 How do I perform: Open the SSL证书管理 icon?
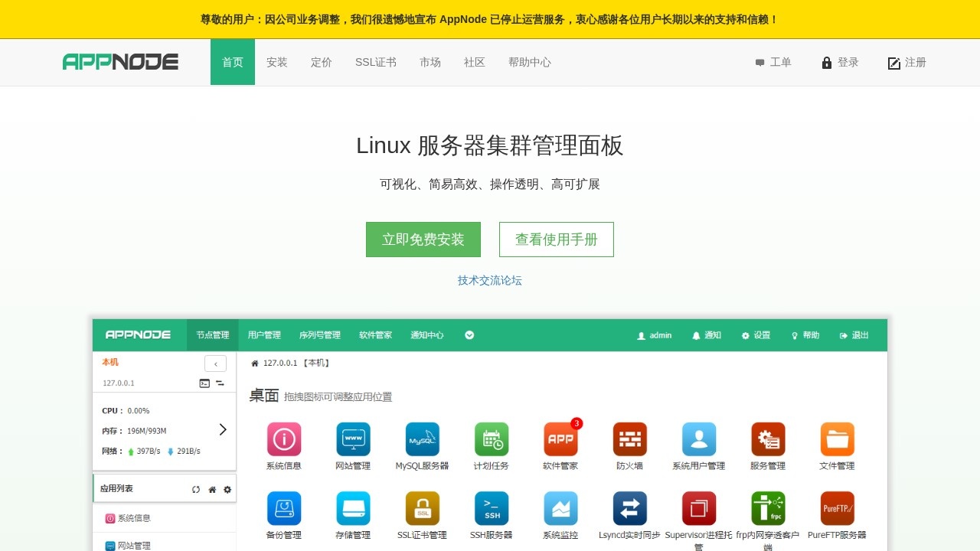click(423, 508)
